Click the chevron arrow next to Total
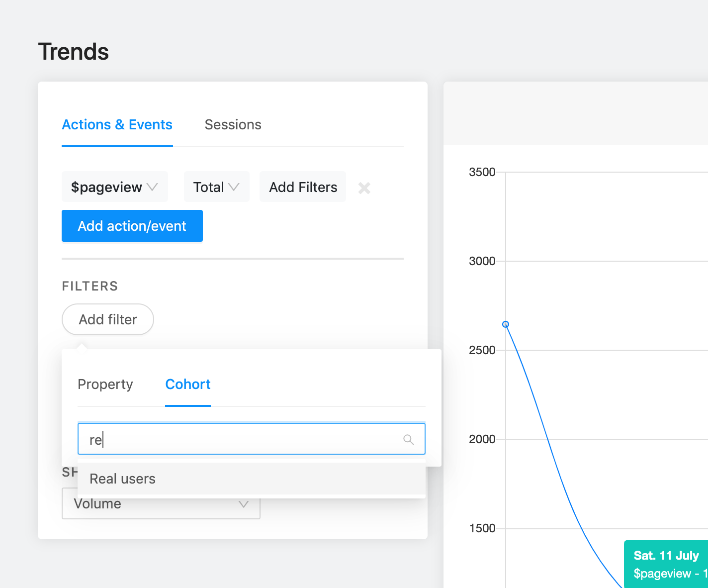The width and height of the screenshot is (708, 588). pos(234,187)
